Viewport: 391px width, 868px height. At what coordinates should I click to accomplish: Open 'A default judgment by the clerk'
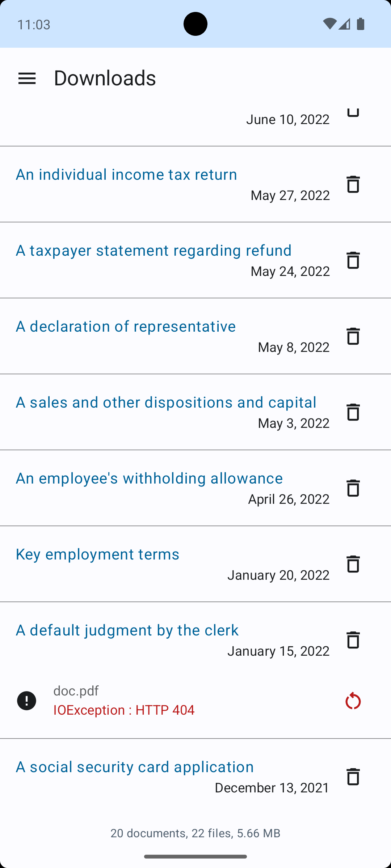coord(127,630)
